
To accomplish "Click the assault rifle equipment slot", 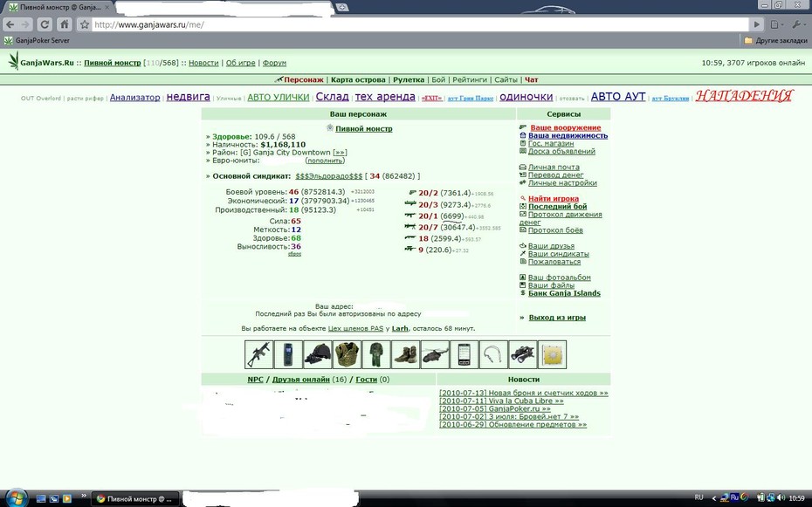I will (259, 354).
